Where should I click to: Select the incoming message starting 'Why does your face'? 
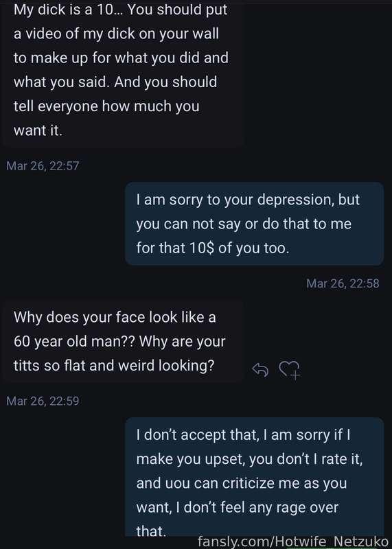tap(123, 341)
